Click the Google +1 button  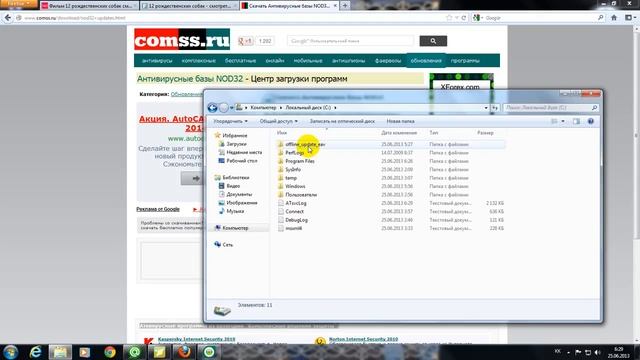point(245,41)
